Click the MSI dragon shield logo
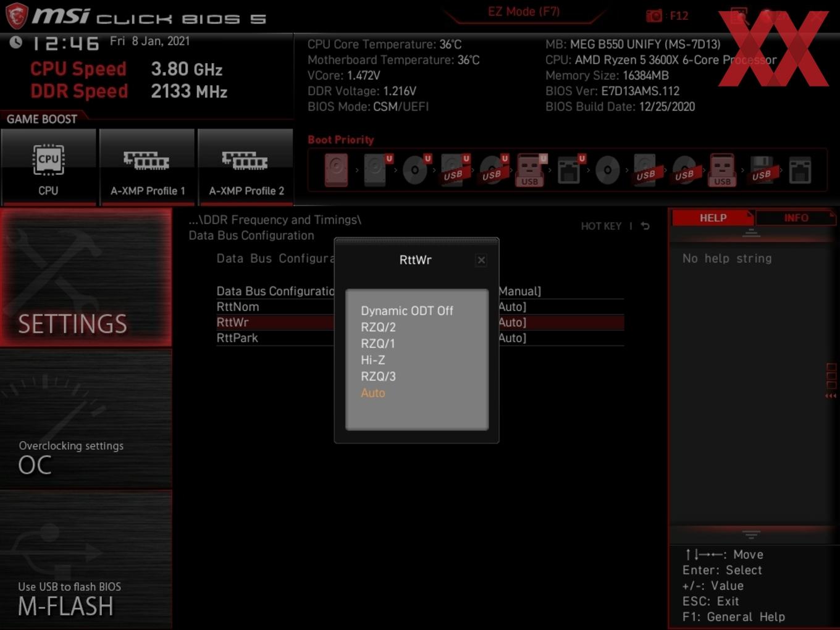The width and height of the screenshot is (840, 630). coord(17,15)
